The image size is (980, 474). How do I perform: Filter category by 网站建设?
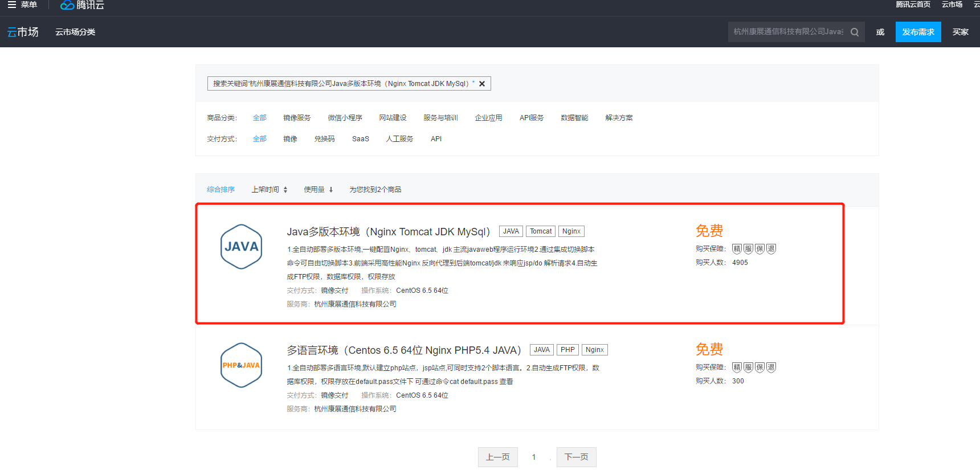pyautogui.click(x=393, y=118)
